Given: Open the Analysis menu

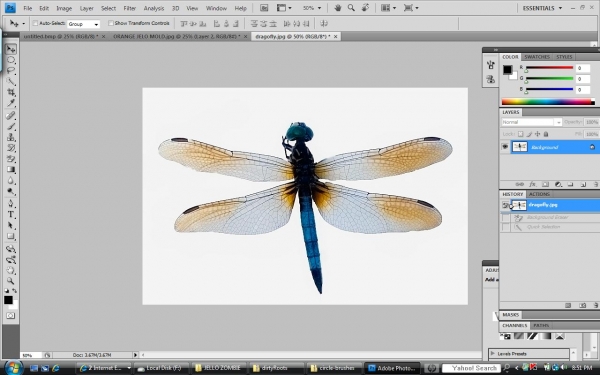Looking at the screenshot, I should coord(153,8).
